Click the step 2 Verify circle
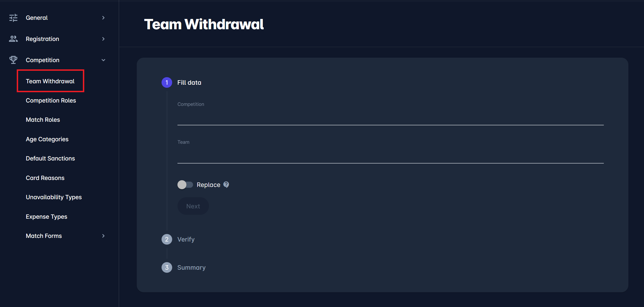Image resolution: width=644 pixels, height=307 pixels. [x=167, y=239]
